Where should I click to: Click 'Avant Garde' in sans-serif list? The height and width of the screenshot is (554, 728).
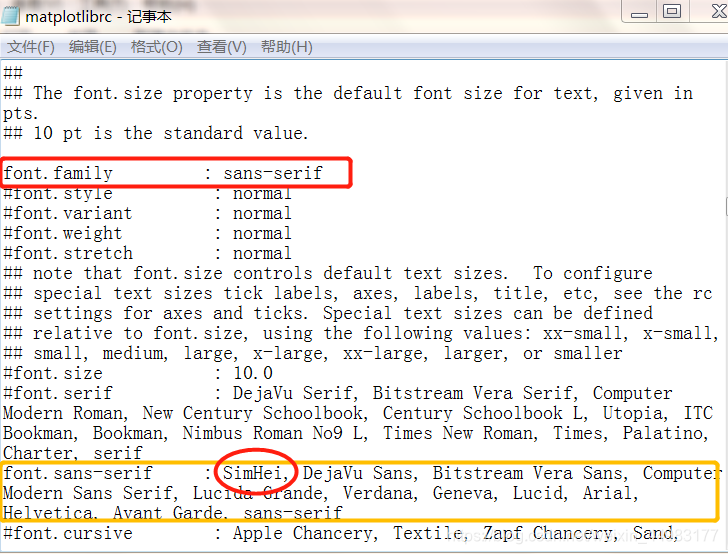(x=167, y=513)
